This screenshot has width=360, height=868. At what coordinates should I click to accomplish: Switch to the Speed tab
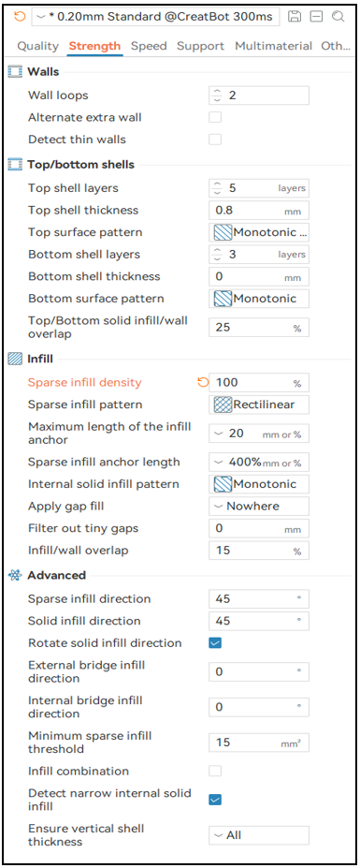click(150, 46)
